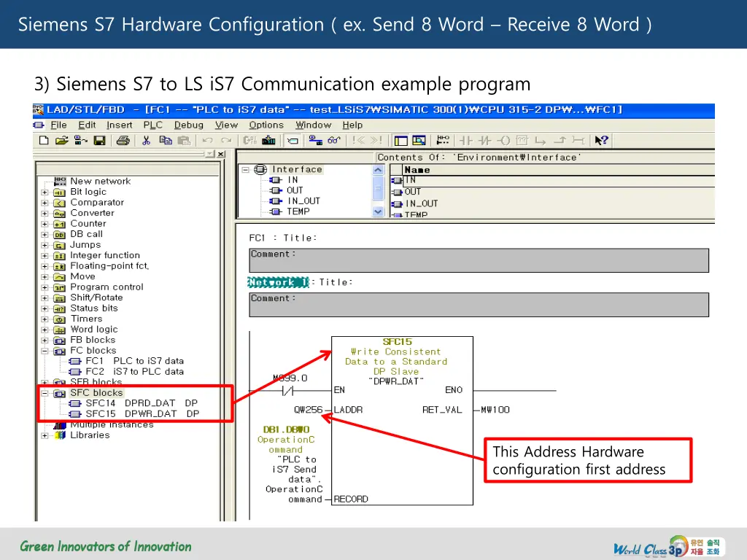This screenshot has width=747, height=560.
Task: Click the Cut scissors icon
Action: tap(146, 141)
